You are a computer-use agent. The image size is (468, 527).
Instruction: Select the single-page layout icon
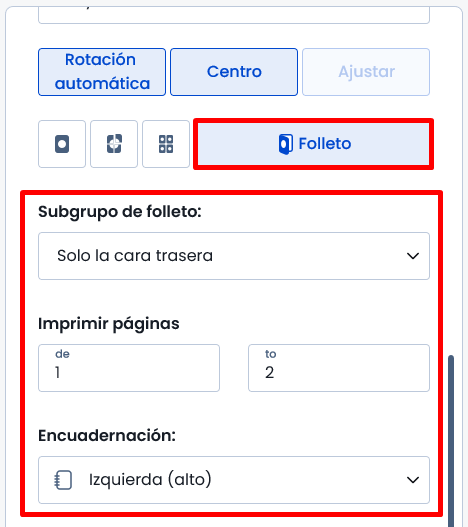[x=62, y=144]
